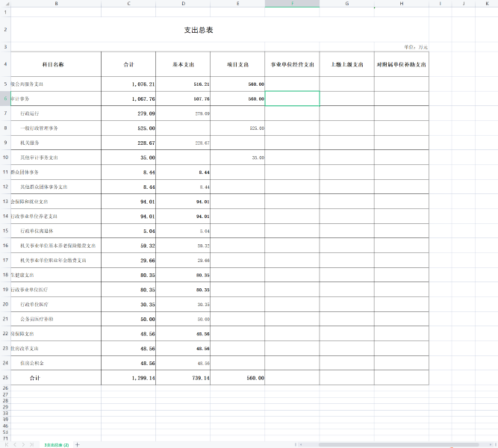Jump to the last sheet with navigation arrow
Viewport: 498px width, 448px height.
tap(31, 444)
